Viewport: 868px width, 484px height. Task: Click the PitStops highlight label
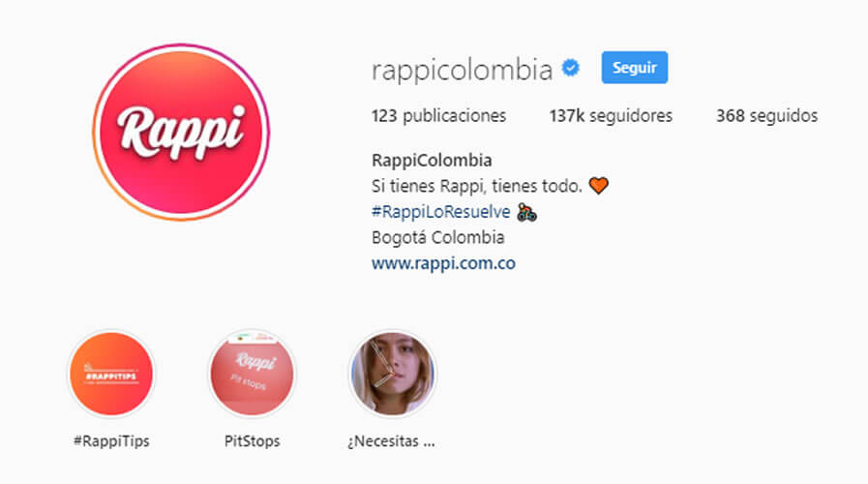(252, 441)
